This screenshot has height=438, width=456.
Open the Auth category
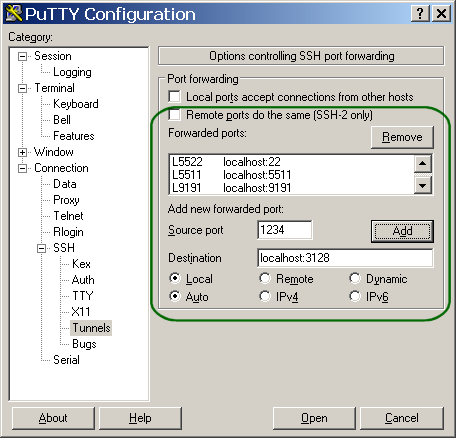pos(83,280)
